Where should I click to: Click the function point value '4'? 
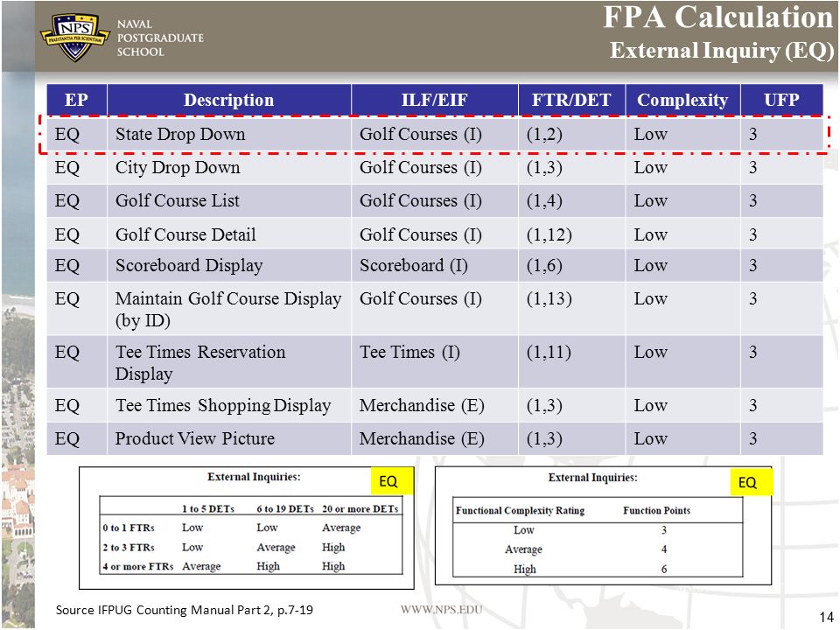(x=664, y=549)
